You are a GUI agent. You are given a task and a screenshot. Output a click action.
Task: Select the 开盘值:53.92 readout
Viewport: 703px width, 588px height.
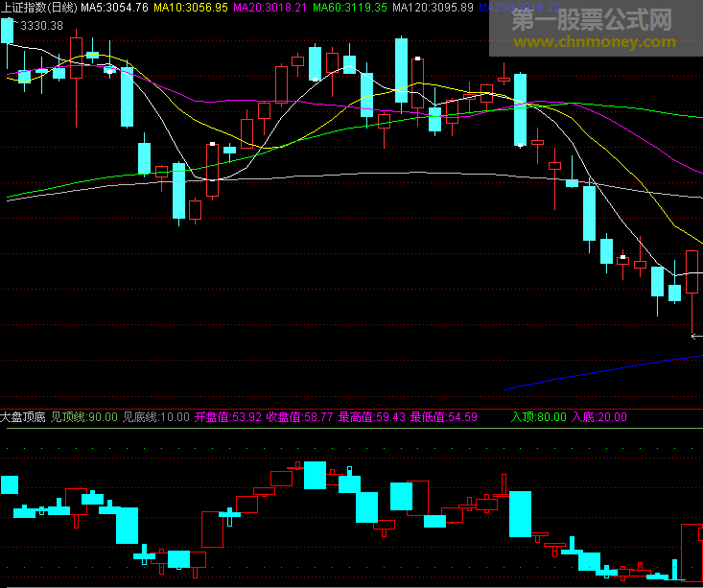(227, 417)
